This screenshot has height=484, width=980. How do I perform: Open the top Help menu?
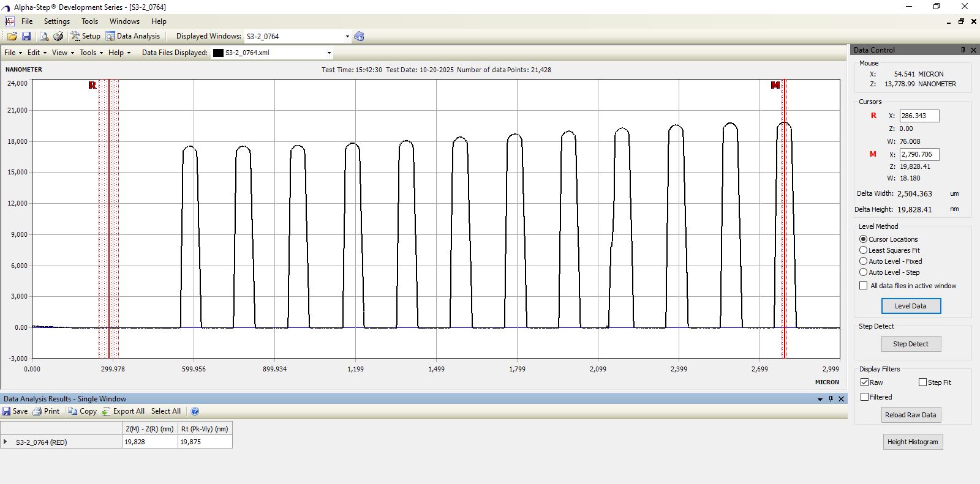pos(159,21)
